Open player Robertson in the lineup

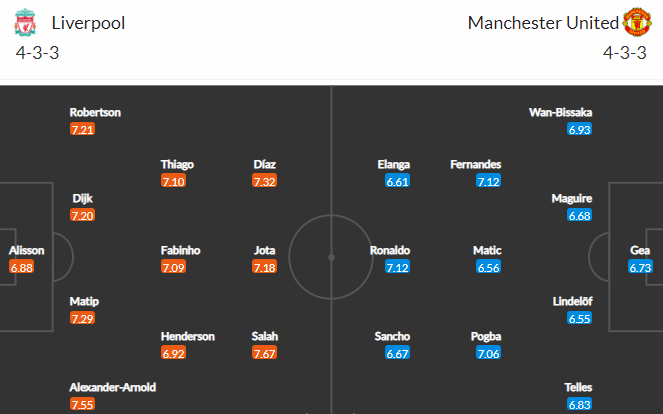(x=95, y=112)
